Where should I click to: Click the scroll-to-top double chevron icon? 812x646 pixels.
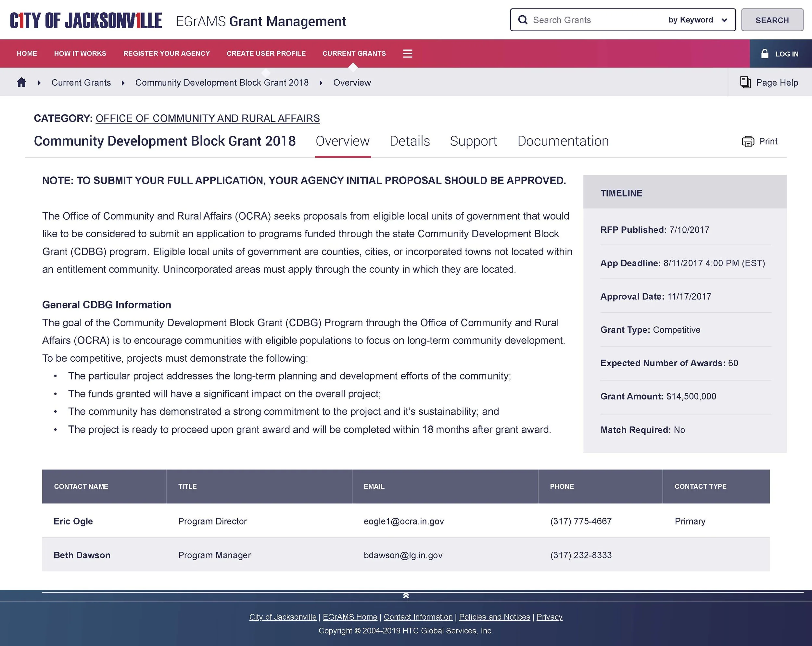(x=406, y=596)
